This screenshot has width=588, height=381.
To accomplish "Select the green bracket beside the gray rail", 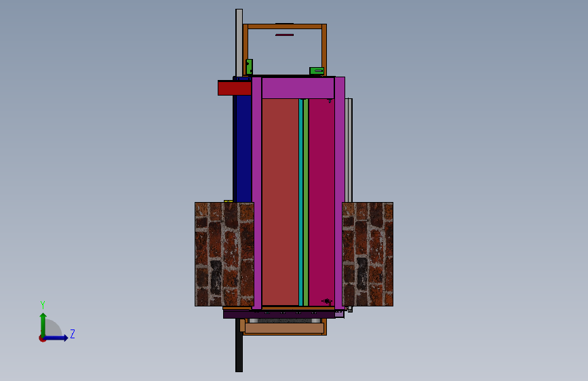I will coord(249,66).
